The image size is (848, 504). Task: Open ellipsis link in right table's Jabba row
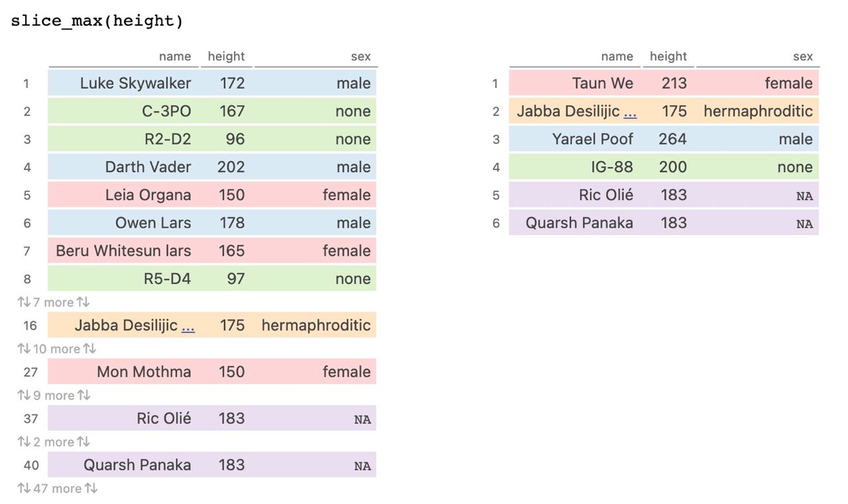pyautogui.click(x=630, y=111)
